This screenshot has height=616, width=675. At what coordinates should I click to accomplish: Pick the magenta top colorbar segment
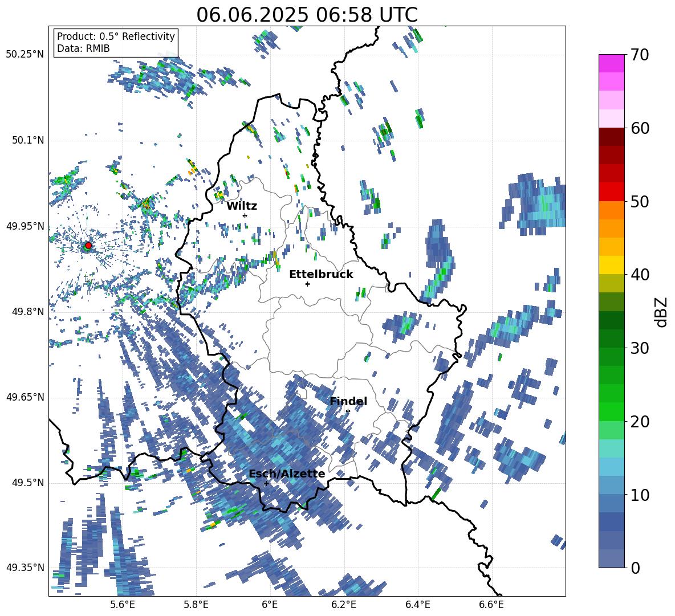tap(611, 63)
